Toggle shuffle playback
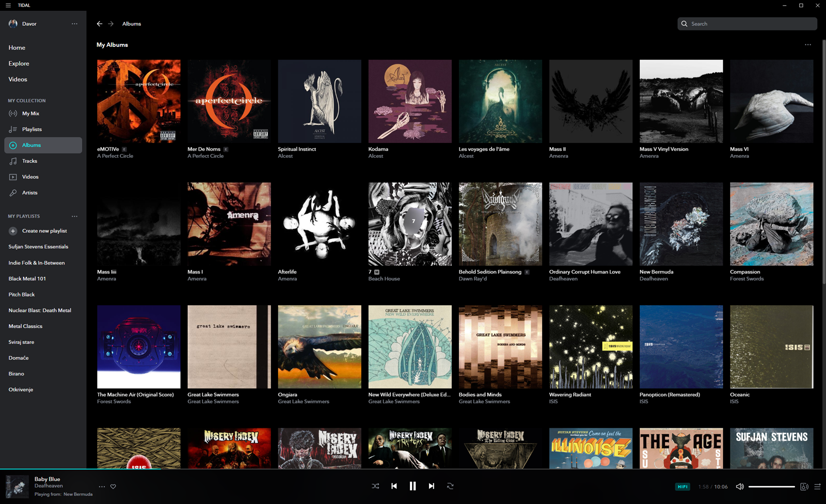The image size is (826, 504). 375,486
